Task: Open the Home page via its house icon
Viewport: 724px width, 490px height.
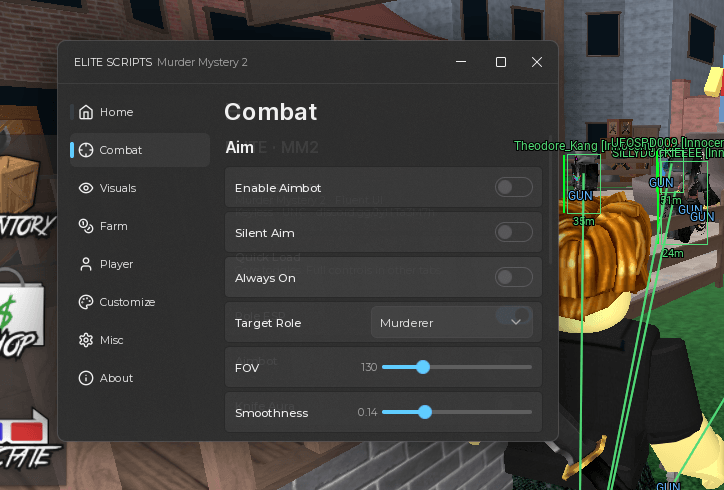Action: (86, 112)
